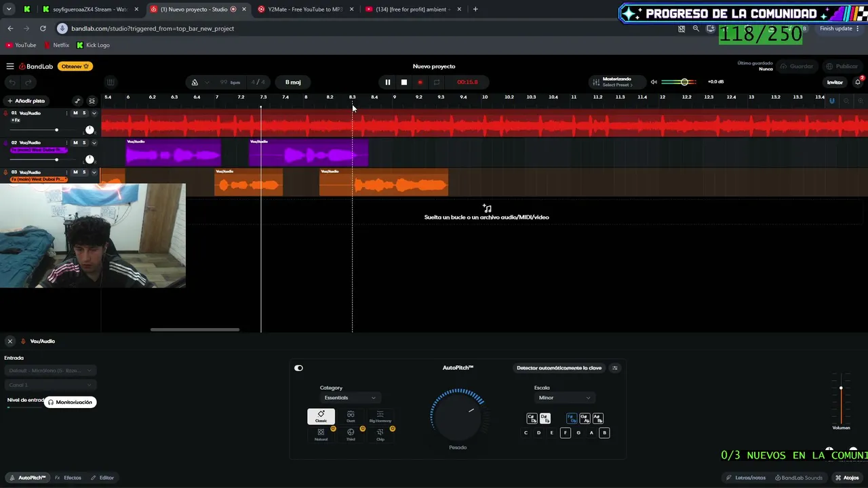Select the Duet AutoPitch preset
Screen dimensions: 868x488
click(x=351, y=416)
